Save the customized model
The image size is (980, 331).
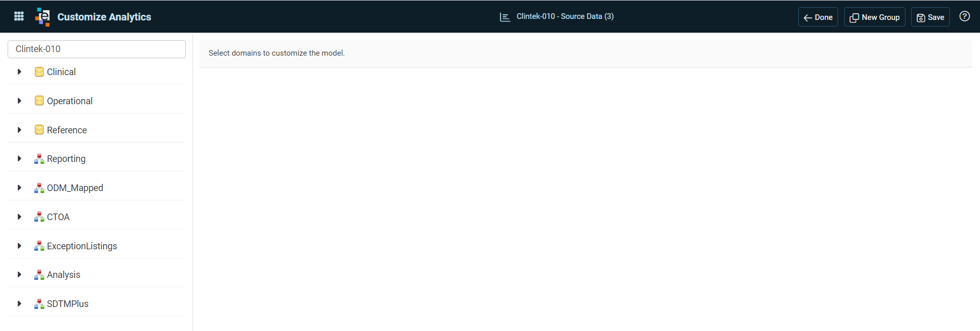(x=930, y=17)
